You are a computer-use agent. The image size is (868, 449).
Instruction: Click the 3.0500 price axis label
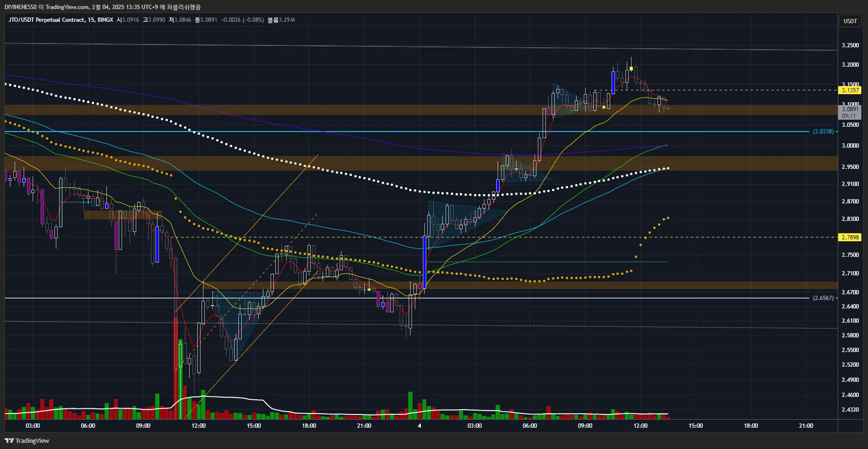point(850,125)
